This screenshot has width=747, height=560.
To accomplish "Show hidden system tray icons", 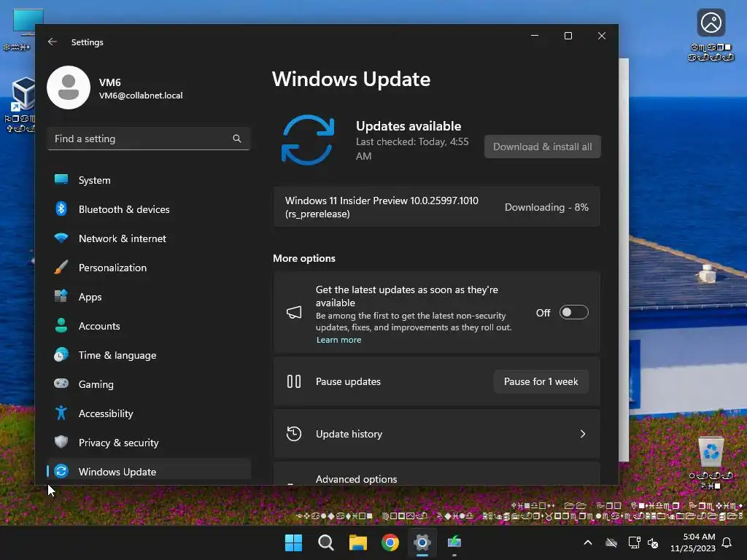I will (x=588, y=542).
